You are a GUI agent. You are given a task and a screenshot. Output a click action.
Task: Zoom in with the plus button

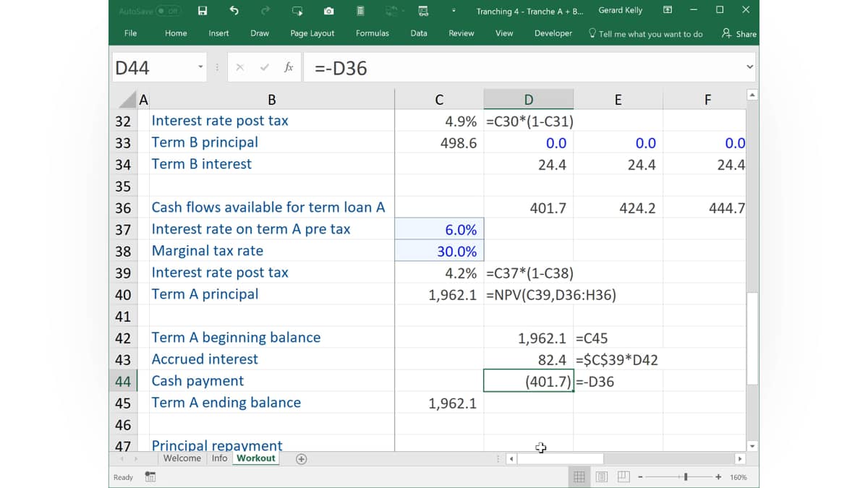(x=718, y=477)
